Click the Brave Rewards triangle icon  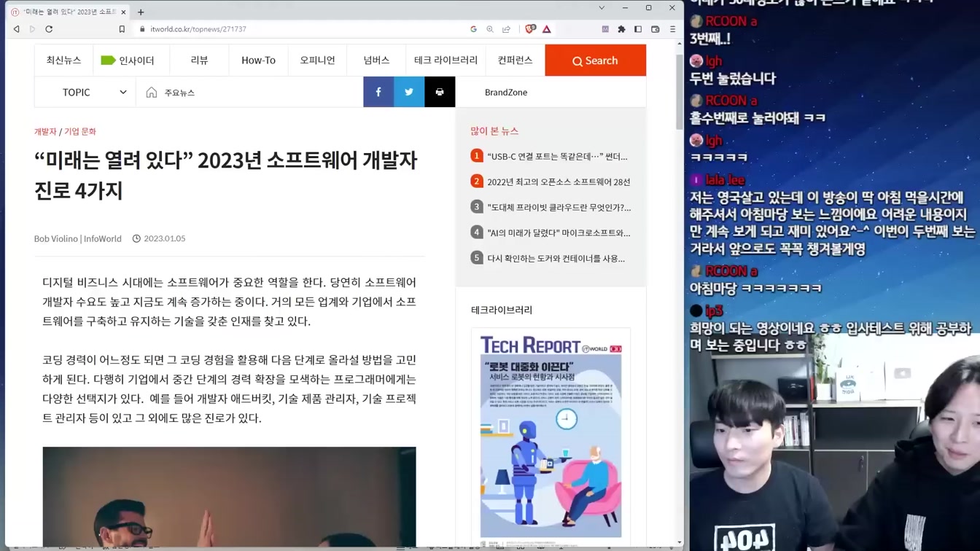click(x=547, y=29)
